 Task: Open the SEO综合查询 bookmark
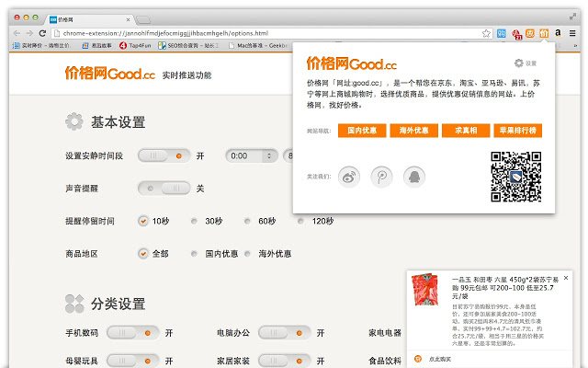[188, 45]
